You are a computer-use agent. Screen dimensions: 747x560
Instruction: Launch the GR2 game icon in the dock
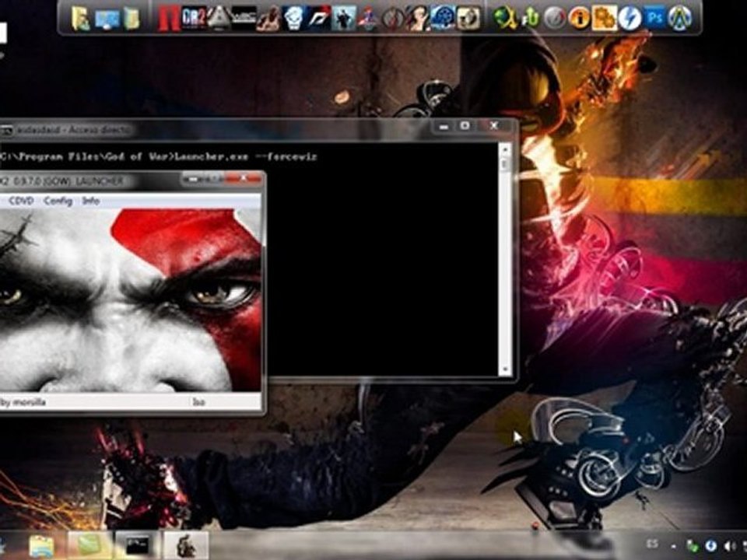tap(194, 18)
